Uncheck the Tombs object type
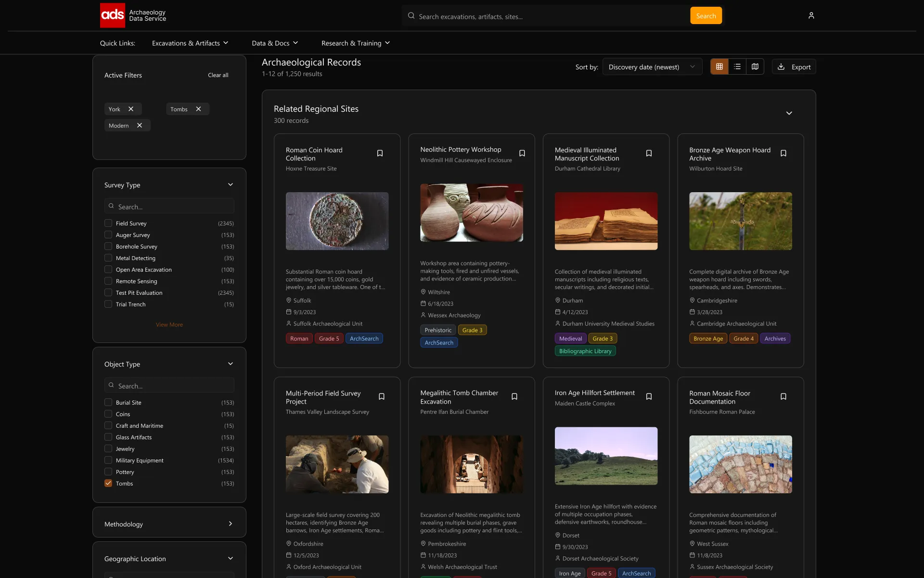Viewport: 924px width, 578px height. pos(108,483)
